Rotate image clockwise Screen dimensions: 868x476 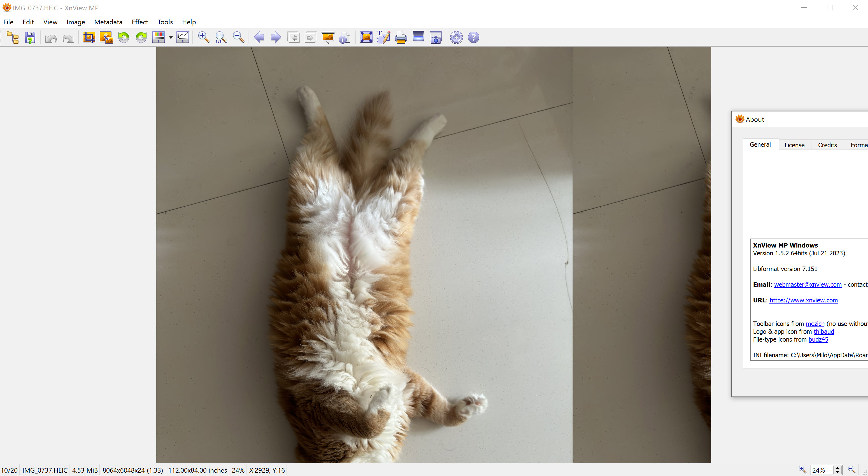141,38
